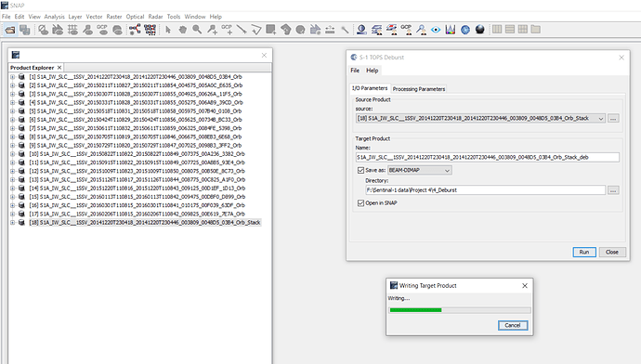Select the Pin placing tool

coord(212,30)
